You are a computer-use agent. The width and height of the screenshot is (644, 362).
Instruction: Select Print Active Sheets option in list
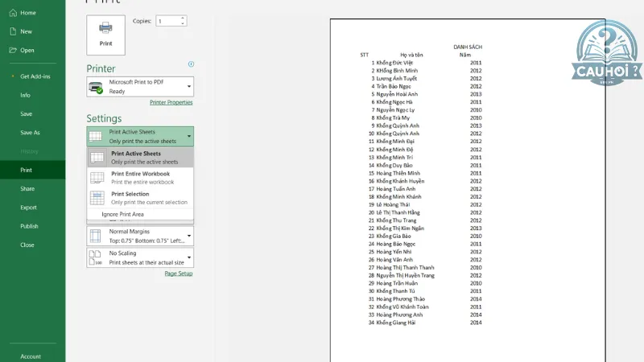tap(140, 158)
